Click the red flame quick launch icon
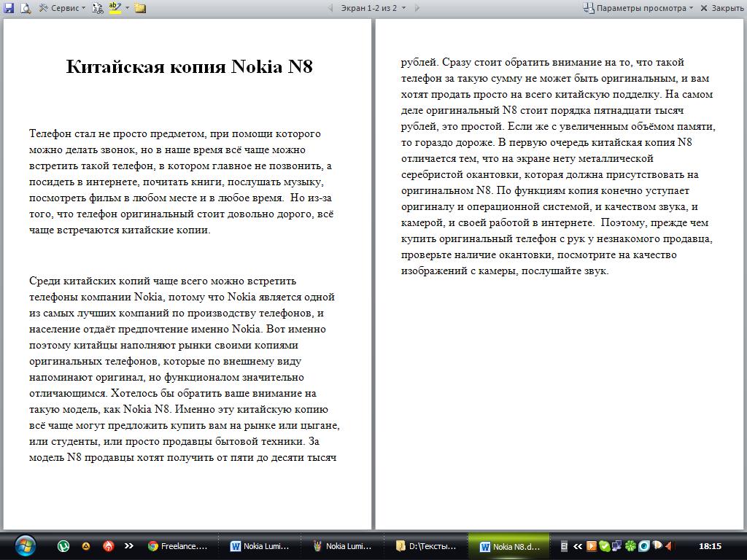Image resolution: width=747 pixels, height=560 pixels. pos(109,546)
